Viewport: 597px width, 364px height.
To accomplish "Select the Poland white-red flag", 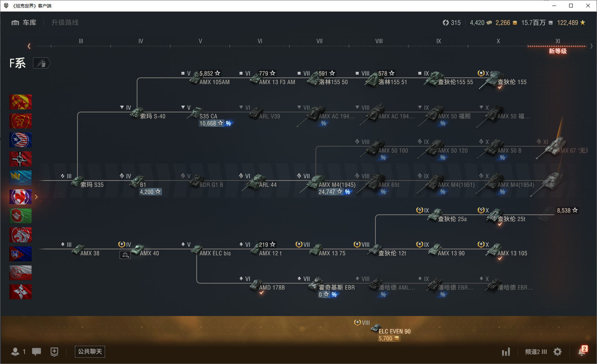I will pos(20,273).
